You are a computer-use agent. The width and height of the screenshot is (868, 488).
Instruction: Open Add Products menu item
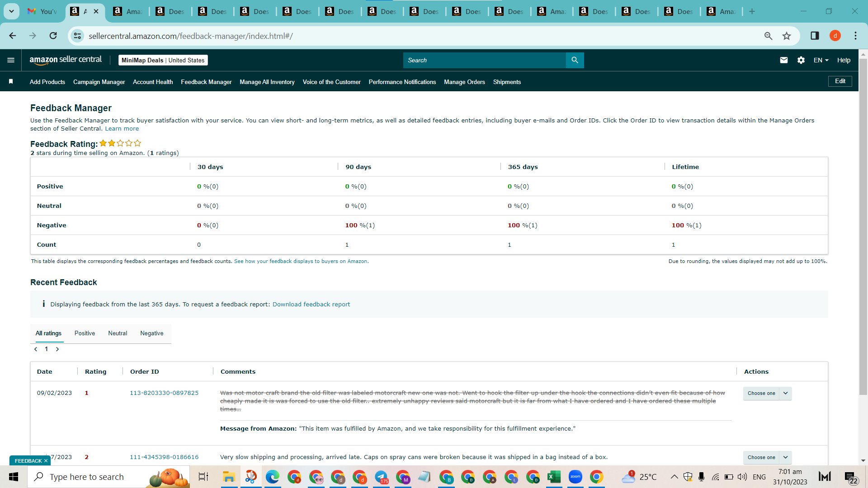click(47, 82)
